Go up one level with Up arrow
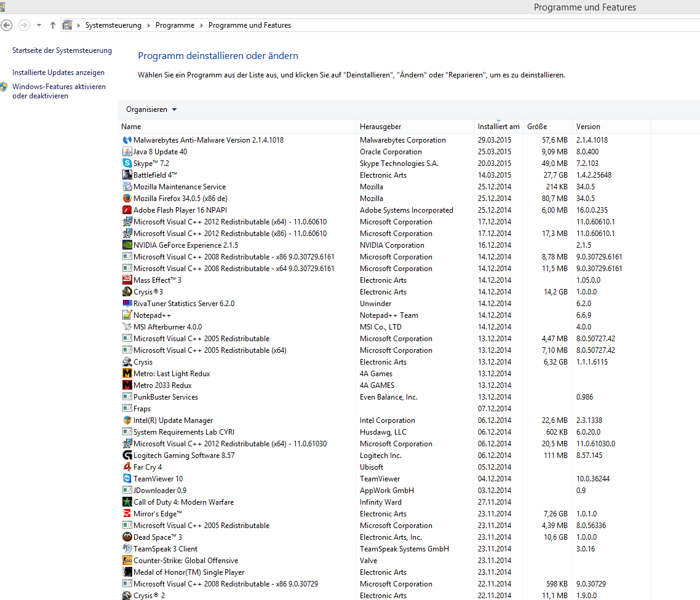 tap(53, 25)
